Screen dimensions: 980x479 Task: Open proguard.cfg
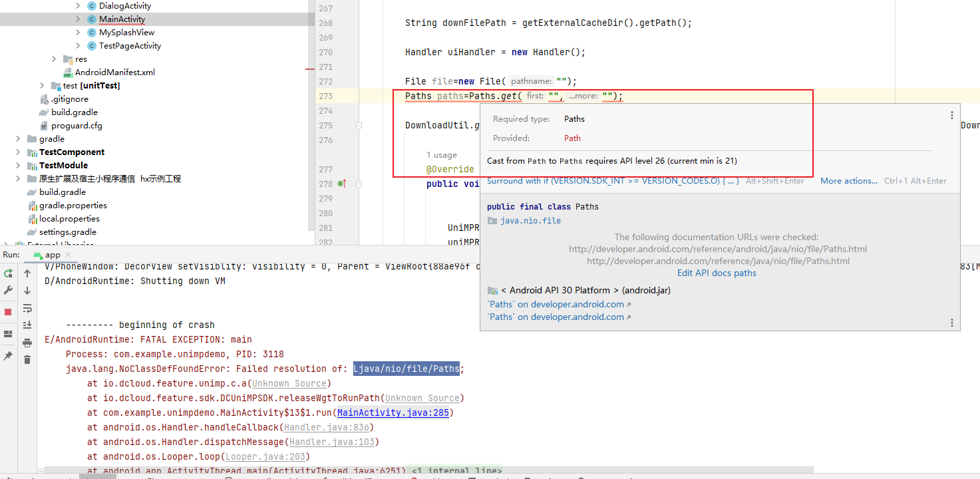(x=77, y=126)
